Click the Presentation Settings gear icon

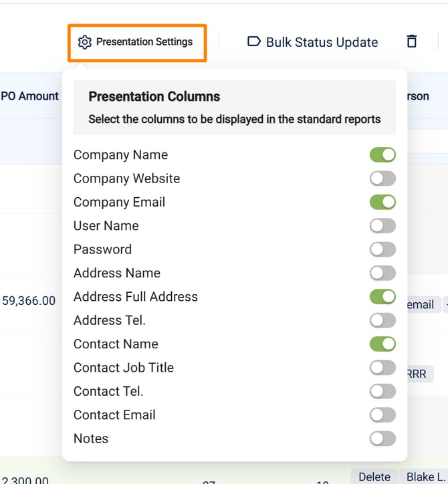(x=84, y=42)
